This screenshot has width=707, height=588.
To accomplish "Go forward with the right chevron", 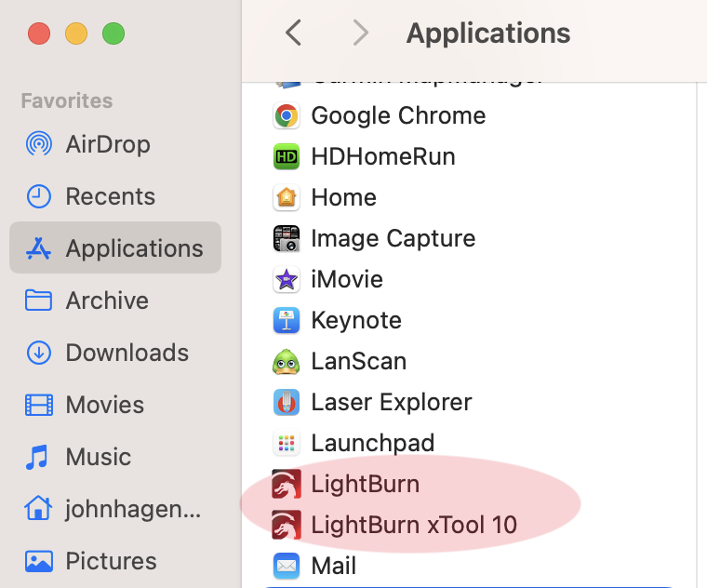I will coord(360,33).
